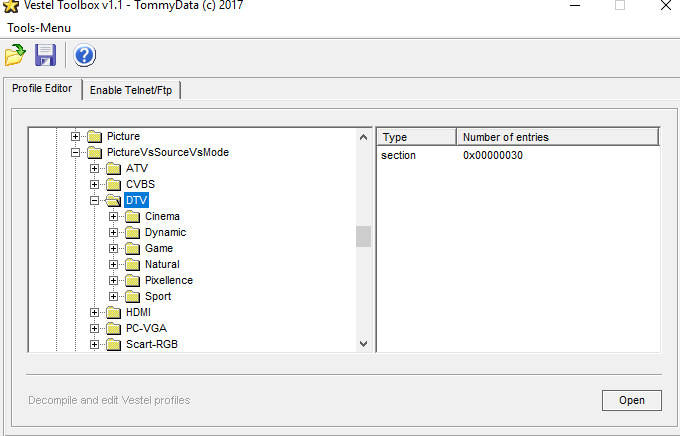
Task: Click the Open button
Action: [632, 400]
